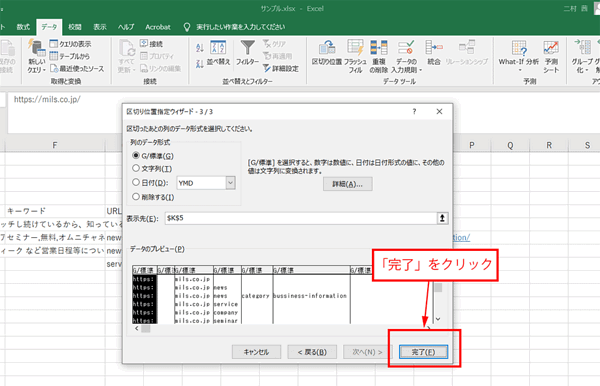Open the 数式 ribbon tab
Screen dimensions: 600x386
[23, 27]
